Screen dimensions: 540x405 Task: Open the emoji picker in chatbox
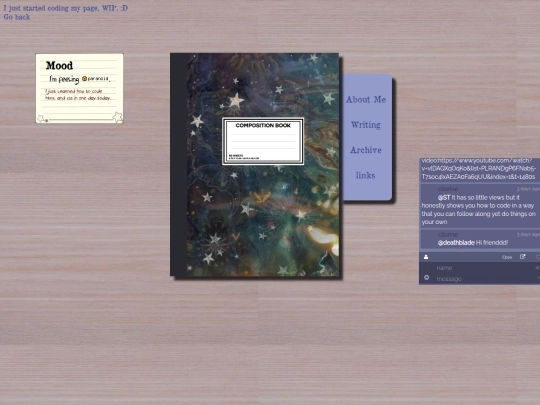point(426,278)
